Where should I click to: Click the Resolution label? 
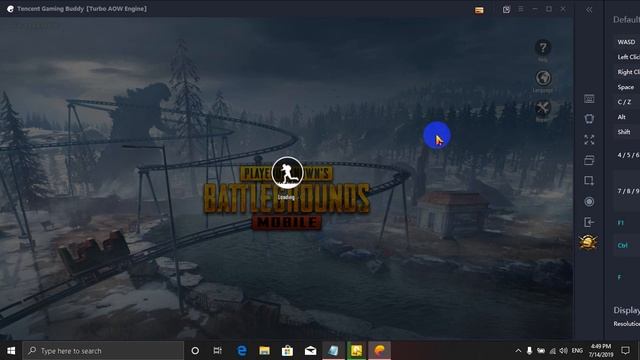[x=627, y=324]
